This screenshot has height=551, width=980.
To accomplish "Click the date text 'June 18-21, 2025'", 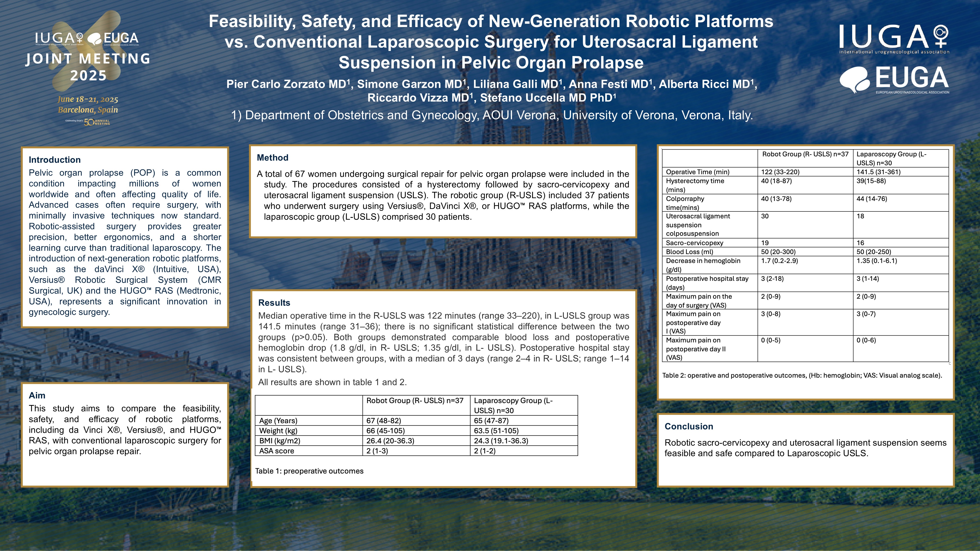I will [88, 100].
